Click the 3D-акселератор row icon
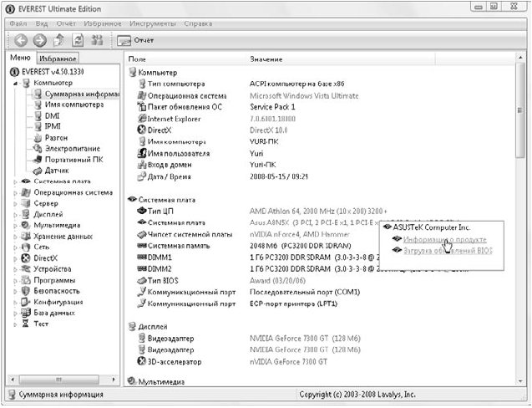The height and width of the screenshot is (408, 532). click(x=141, y=361)
